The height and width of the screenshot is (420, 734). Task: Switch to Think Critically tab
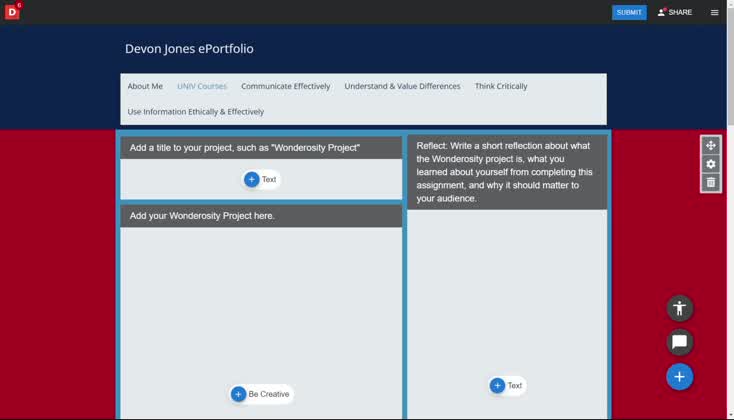pos(501,86)
